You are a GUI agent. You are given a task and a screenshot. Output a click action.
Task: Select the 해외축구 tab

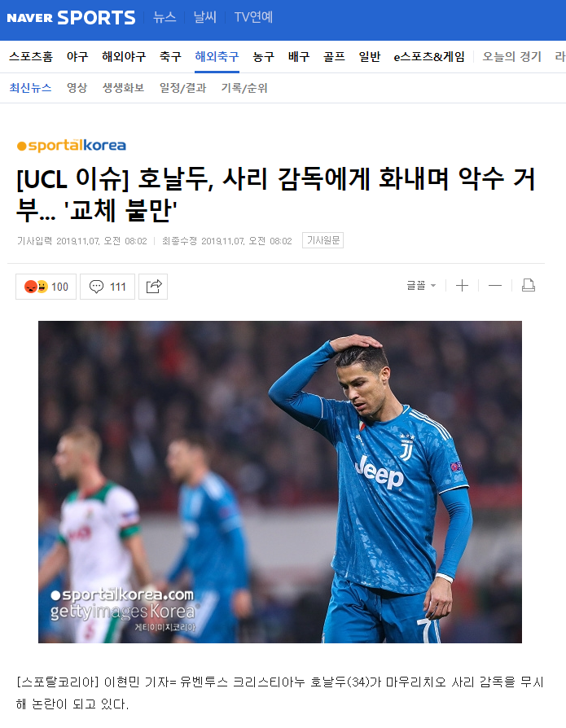217,57
